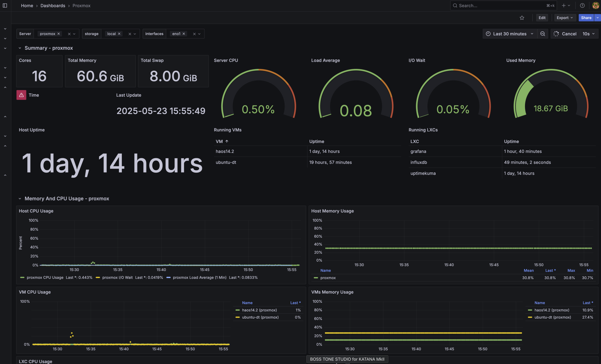601x364 pixels.
Task: Open the Last 30 minutes time range dropdown
Action: coord(510,33)
